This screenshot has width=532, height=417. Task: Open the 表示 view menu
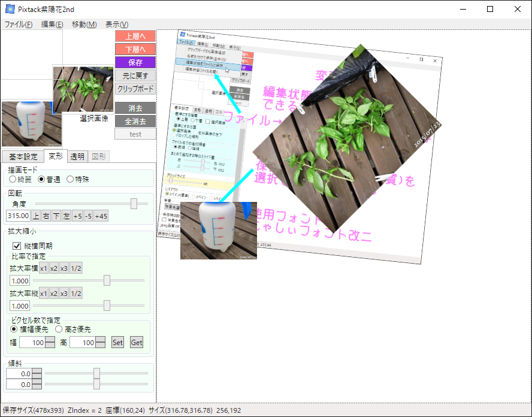[116, 24]
